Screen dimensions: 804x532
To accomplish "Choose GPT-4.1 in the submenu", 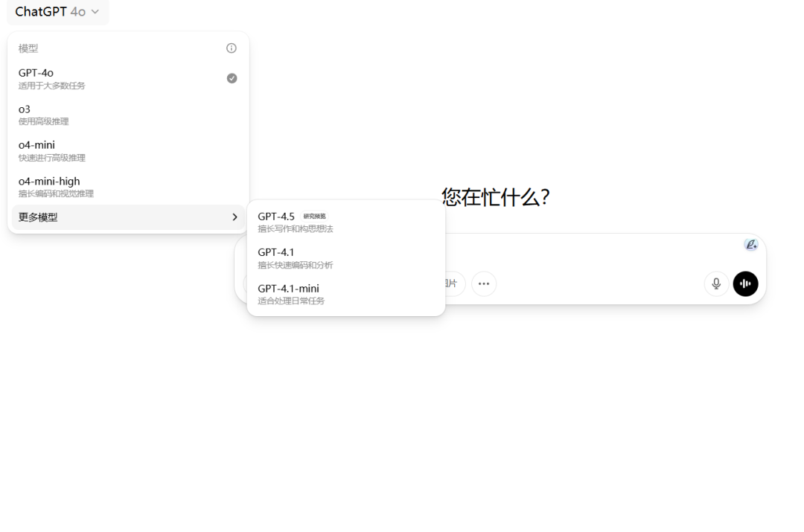I will click(x=346, y=257).
